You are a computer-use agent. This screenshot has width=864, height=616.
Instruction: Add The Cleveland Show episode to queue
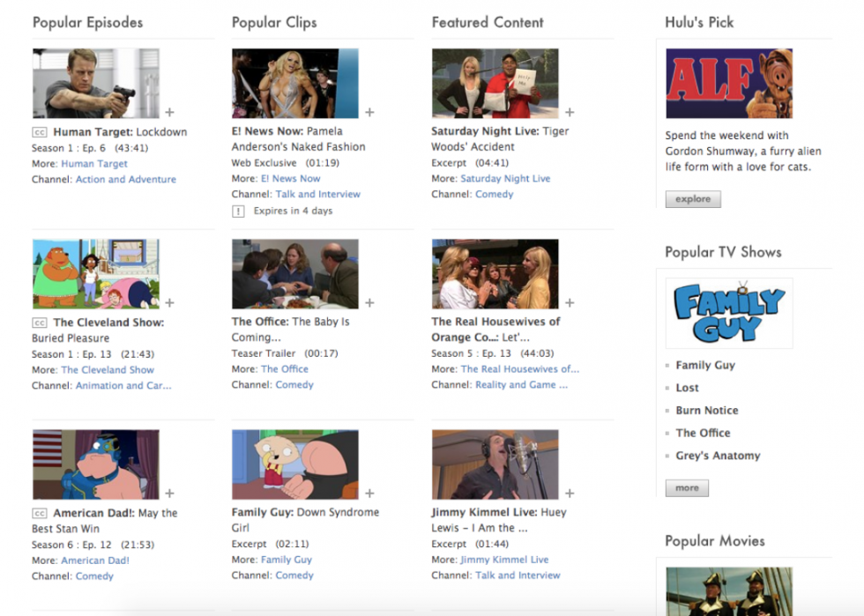(x=169, y=302)
